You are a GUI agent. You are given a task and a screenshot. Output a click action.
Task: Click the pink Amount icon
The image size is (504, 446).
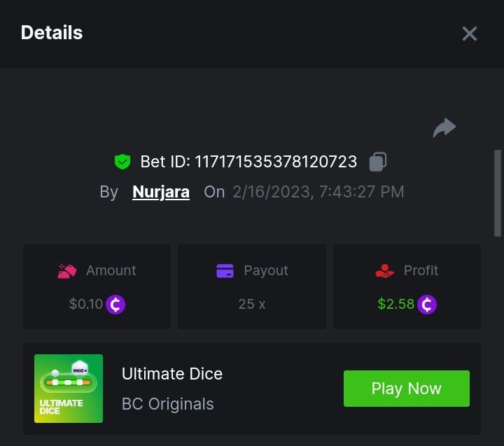(x=67, y=271)
